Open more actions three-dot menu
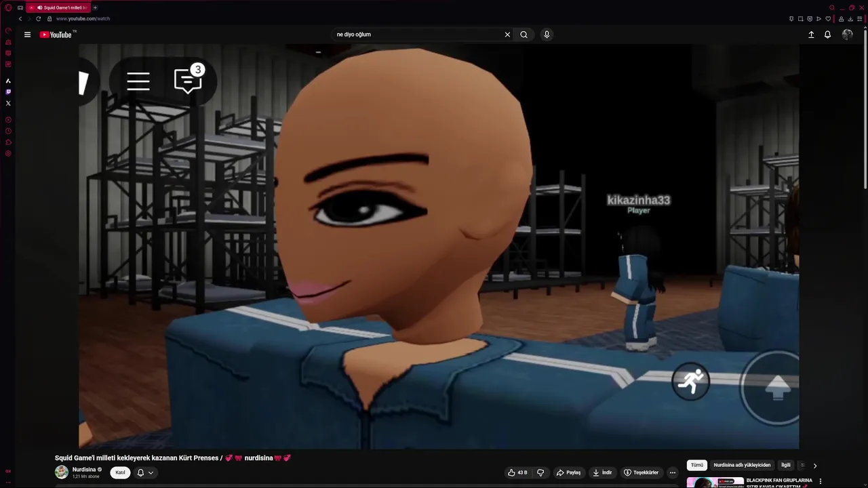 pyautogui.click(x=673, y=472)
